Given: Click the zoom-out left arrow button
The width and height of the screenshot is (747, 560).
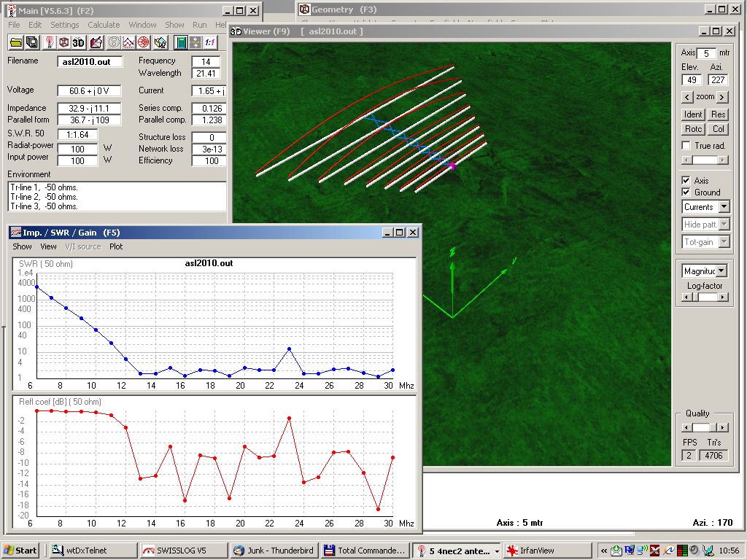Looking at the screenshot, I should (x=687, y=97).
